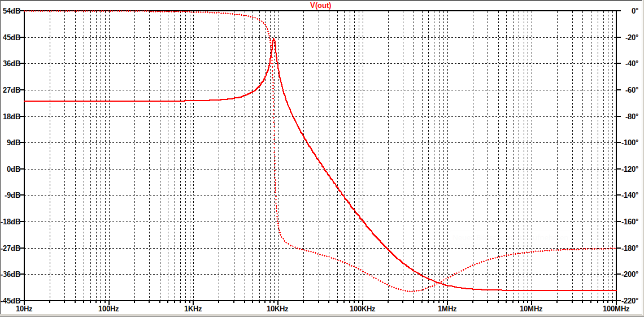Viewport: 644px width, 317px height.
Task: Click the resonance peak of the magnitude trace
Action: 273,38
